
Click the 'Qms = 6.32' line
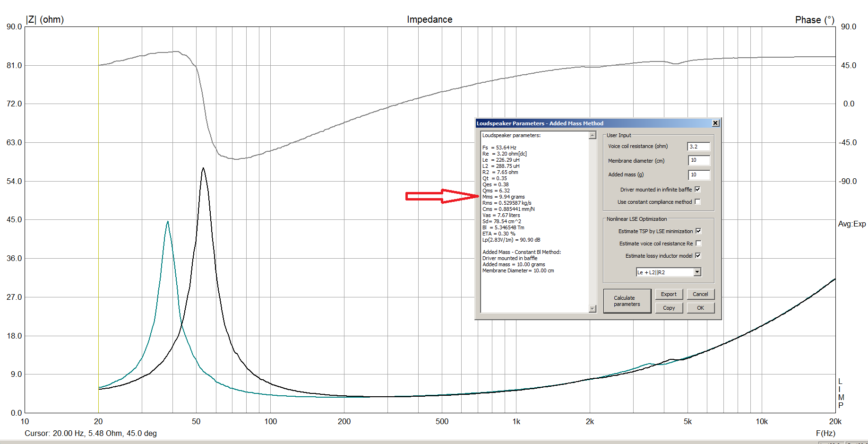point(496,191)
